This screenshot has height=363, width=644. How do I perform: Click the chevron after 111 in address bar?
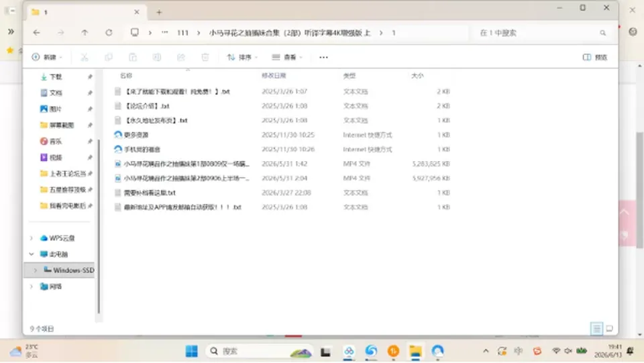[199, 33]
